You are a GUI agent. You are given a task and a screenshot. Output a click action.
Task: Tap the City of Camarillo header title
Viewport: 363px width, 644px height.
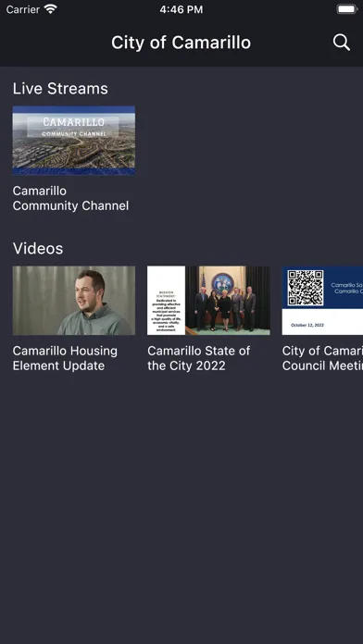point(181,43)
